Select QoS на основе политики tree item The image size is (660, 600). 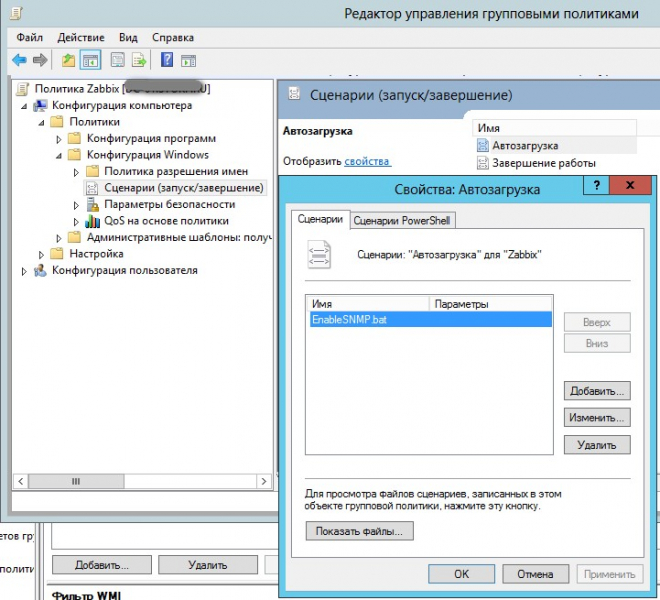(x=166, y=221)
